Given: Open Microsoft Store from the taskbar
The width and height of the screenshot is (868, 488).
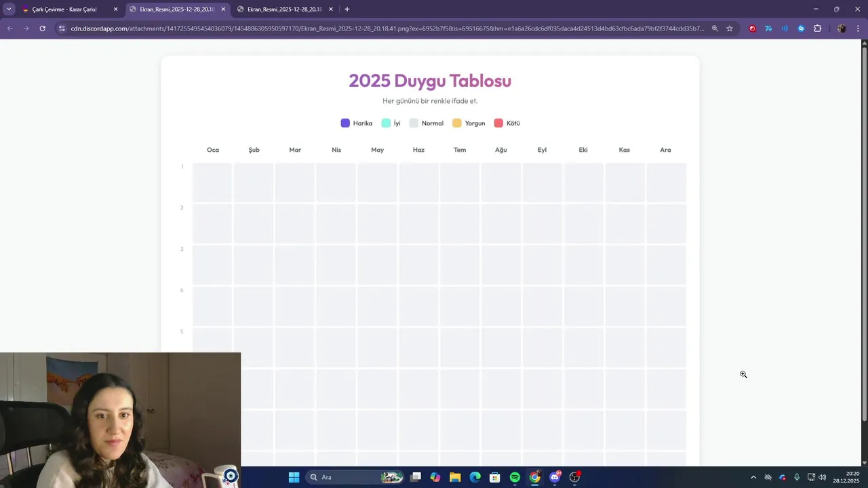Looking at the screenshot, I should (495, 477).
